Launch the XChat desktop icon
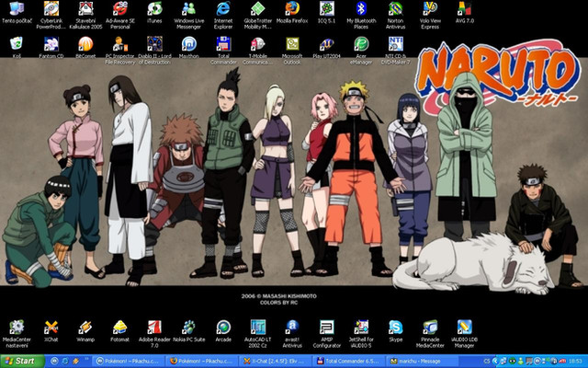The width and height of the screenshot is (588, 368). coord(51,331)
